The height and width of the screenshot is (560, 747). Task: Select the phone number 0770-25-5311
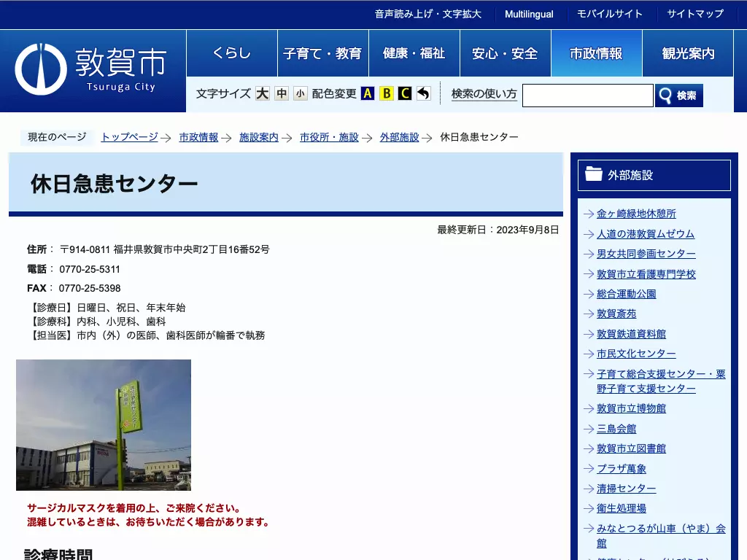point(90,269)
